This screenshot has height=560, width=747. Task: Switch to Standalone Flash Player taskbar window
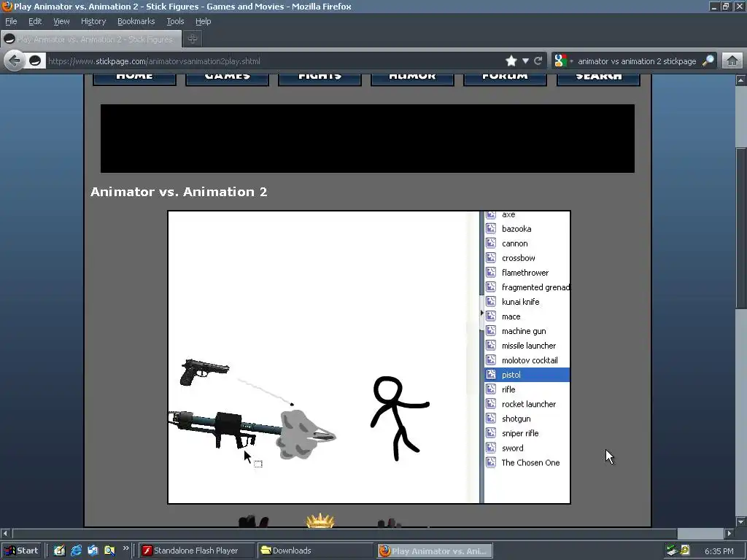pyautogui.click(x=196, y=551)
